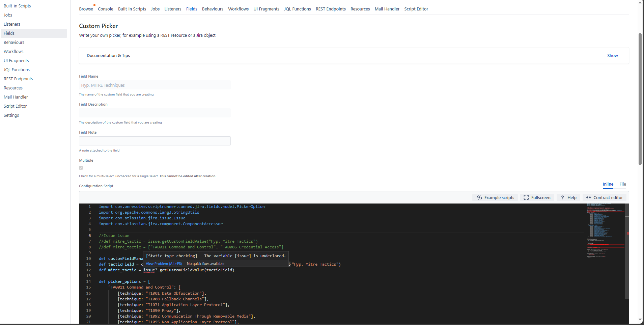
Task: Open the editor Help
Action: pyautogui.click(x=568, y=197)
